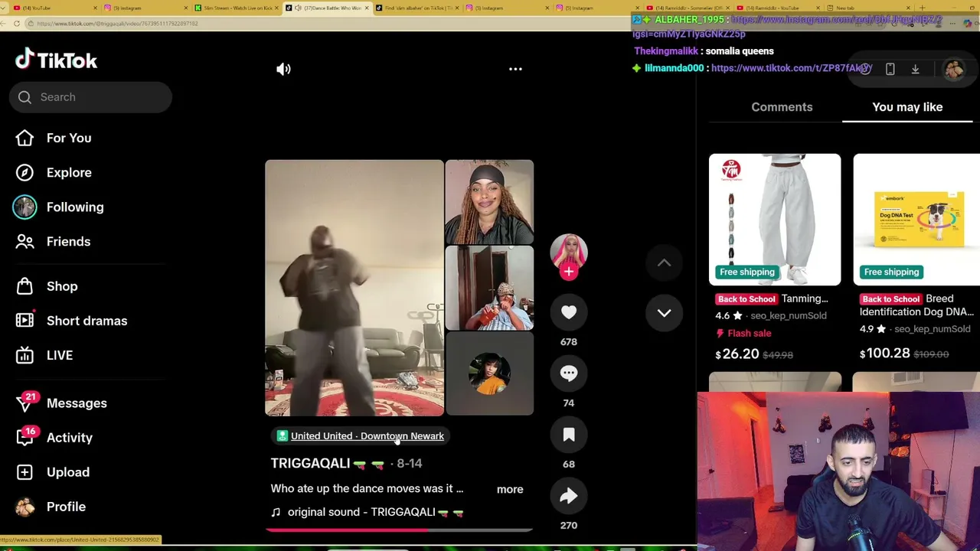Click the browser back arrow
The width and height of the screenshot is (980, 551).
4,24
